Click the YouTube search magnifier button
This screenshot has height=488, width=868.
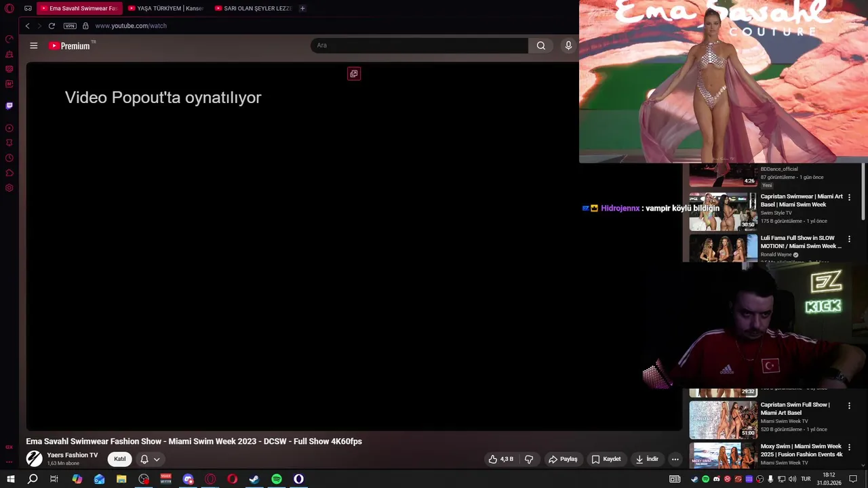(540, 45)
